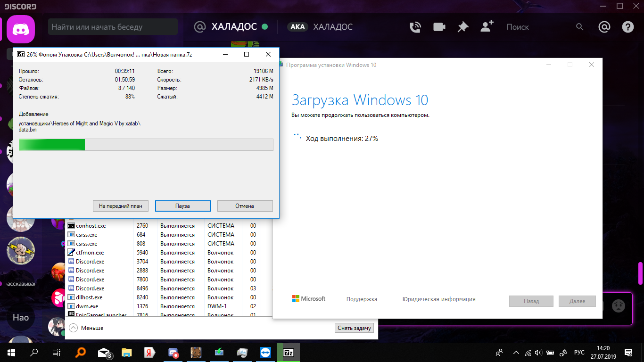Open TeamViewer from taskbar
The width and height of the screenshot is (644, 362).
(x=265, y=353)
